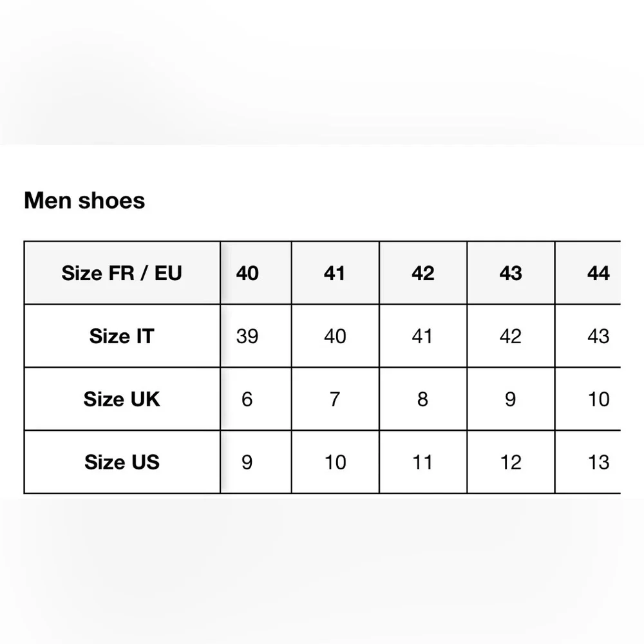Click US size 12 cell
The width and height of the screenshot is (644, 644).
pos(511,462)
